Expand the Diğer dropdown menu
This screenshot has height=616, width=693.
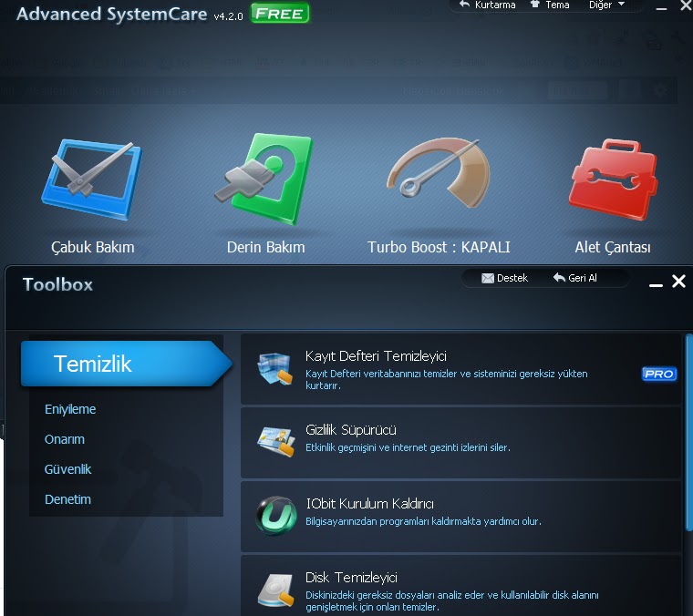coord(606,5)
